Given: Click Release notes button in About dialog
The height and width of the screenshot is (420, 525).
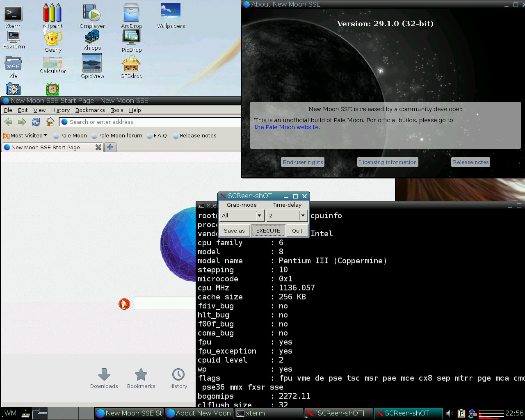Looking at the screenshot, I should 470,162.
